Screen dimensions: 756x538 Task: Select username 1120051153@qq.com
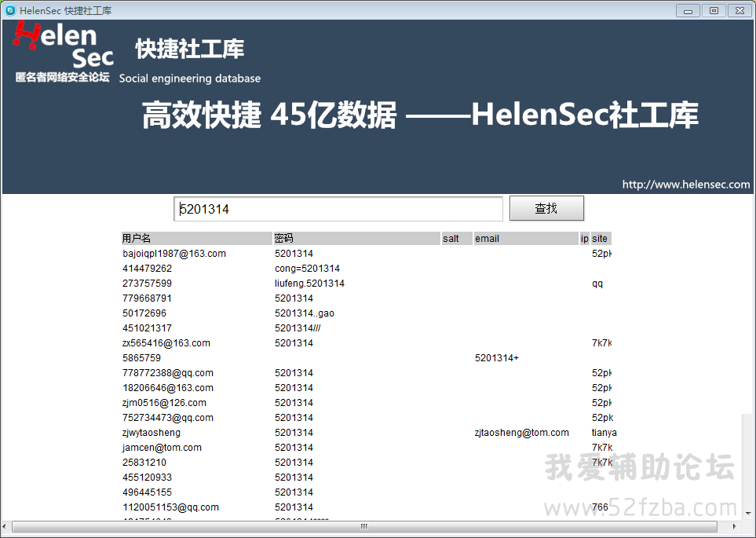[x=170, y=507]
